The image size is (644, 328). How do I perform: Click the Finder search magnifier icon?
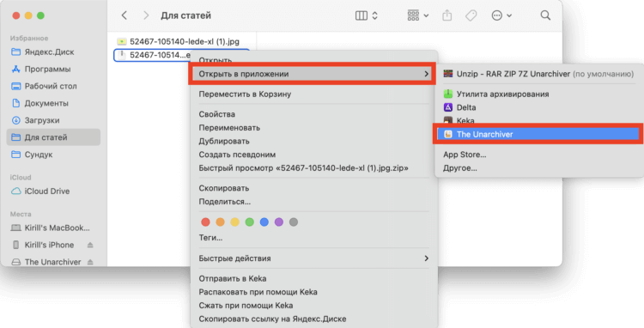[545, 15]
